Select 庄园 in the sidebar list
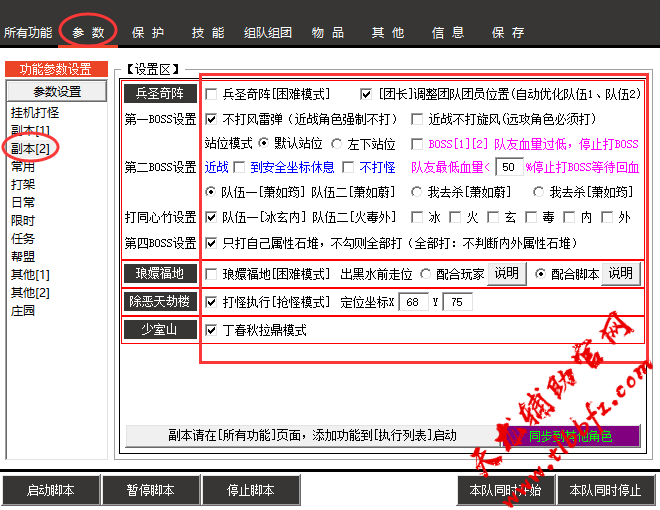 pos(23,311)
